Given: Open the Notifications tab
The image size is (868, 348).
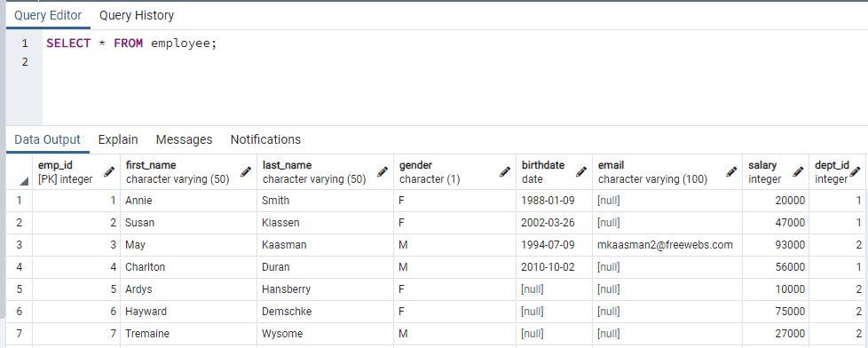Looking at the screenshot, I should [265, 139].
